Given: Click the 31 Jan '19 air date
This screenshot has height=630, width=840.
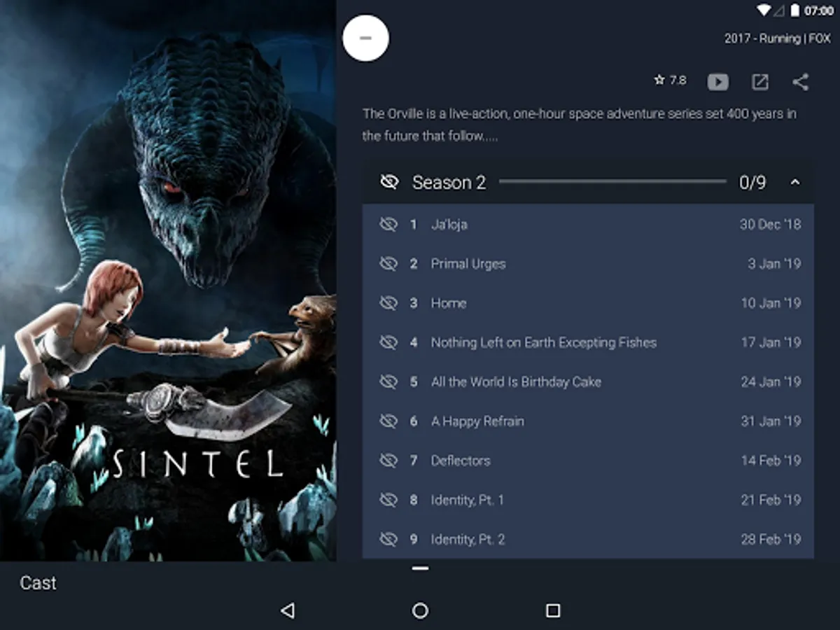Looking at the screenshot, I should pyautogui.click(x=771, y=421).
